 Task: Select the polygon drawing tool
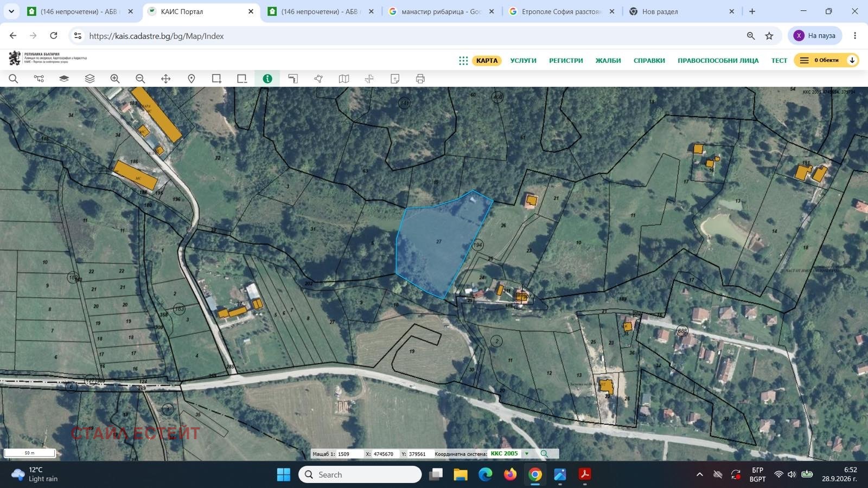[x=318, y=79]
